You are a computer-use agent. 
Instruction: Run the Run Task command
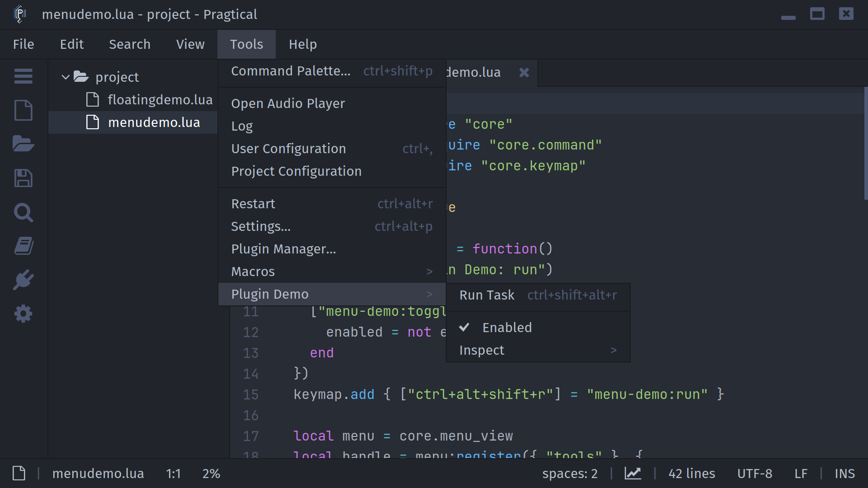[538, 295]
